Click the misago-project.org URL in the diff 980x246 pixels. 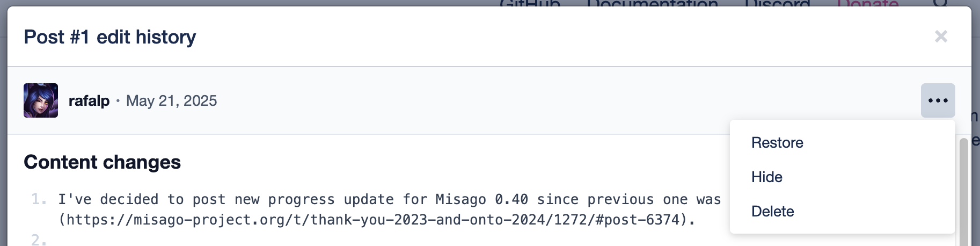[x=376, y=220]
